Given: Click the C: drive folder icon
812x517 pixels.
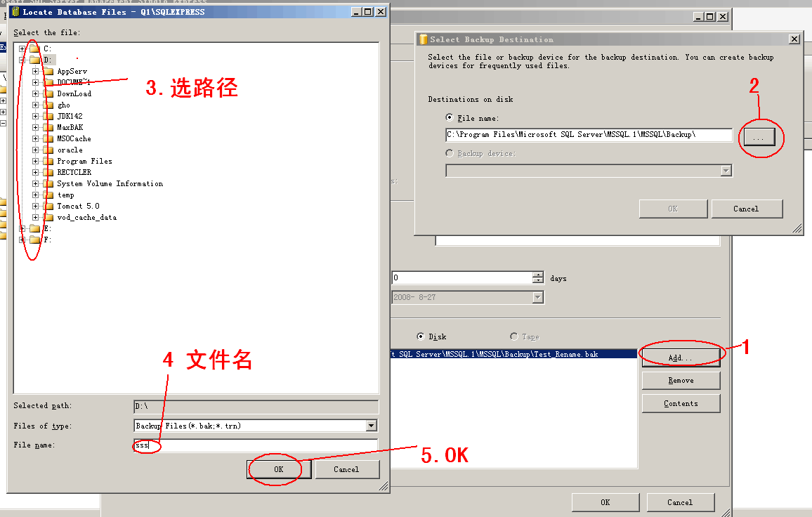Looking at the screenshot, I should point(34,48).
